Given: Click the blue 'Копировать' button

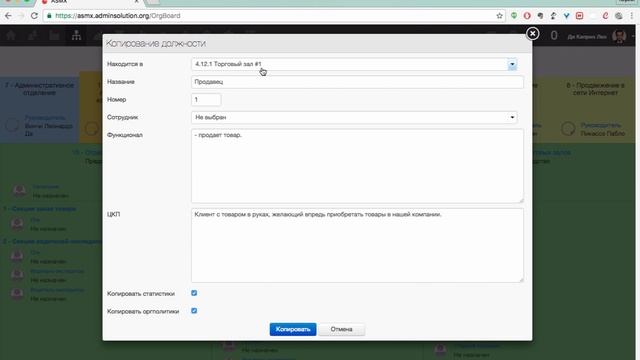Looking at the screenshot, I should [x=293, y=329].
